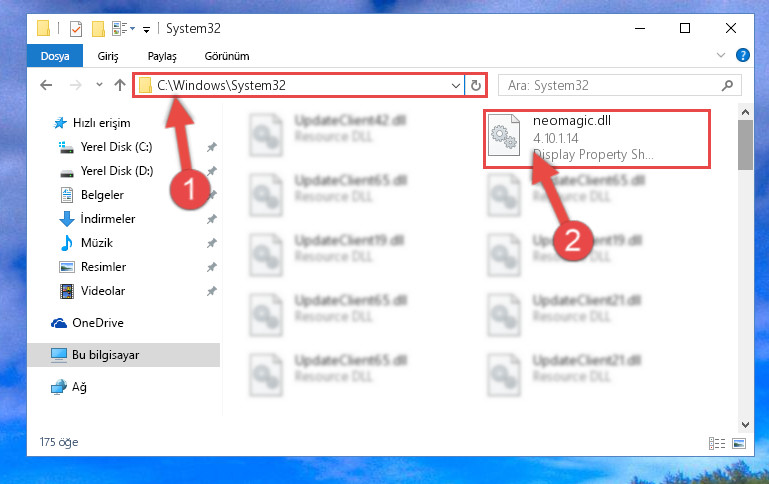This screenshot has width=769, height=484.
Task: Refresh the System32 folder view
Action: [475, 85]
